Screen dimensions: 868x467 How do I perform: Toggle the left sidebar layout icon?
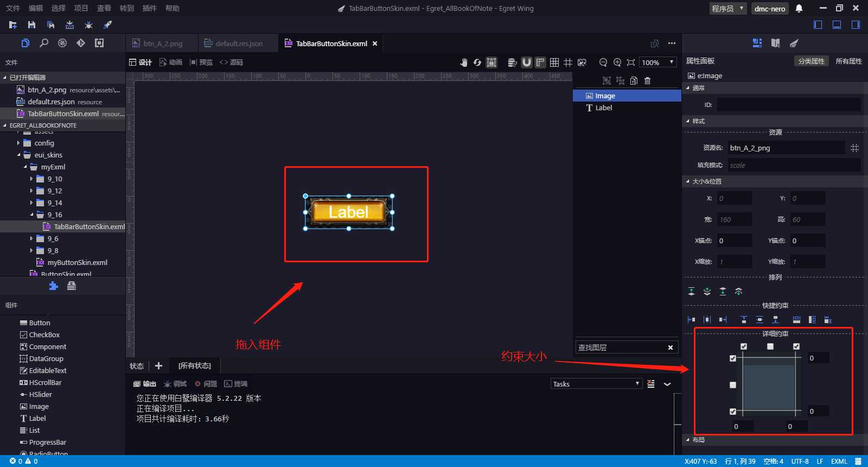click(818, 24)
